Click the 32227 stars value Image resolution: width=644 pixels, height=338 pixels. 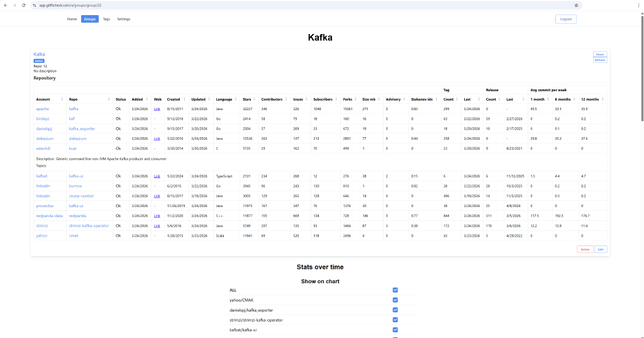coord(247,109)
